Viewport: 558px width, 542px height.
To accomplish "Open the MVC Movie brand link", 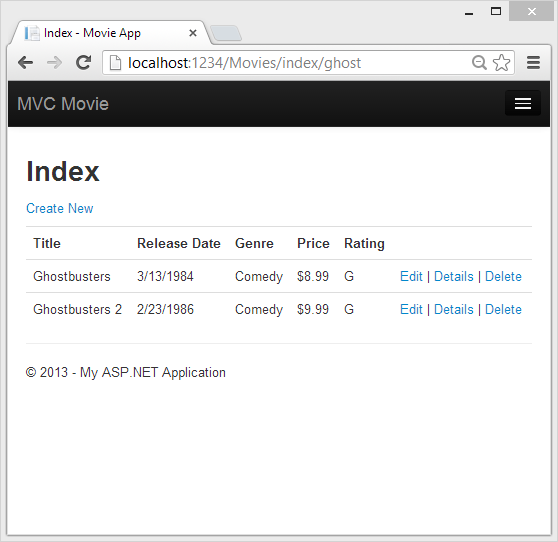I will (x=63, y=104).
